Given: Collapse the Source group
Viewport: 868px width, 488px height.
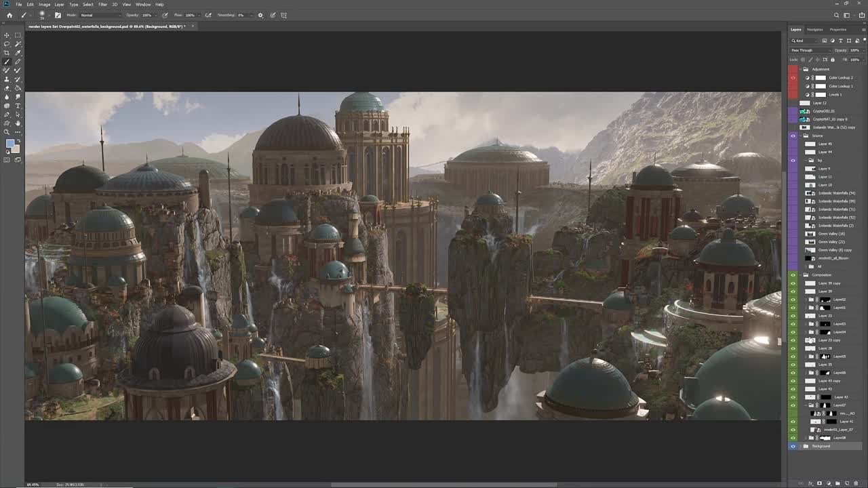Looking at the screenshot, I should coord(801,136).
